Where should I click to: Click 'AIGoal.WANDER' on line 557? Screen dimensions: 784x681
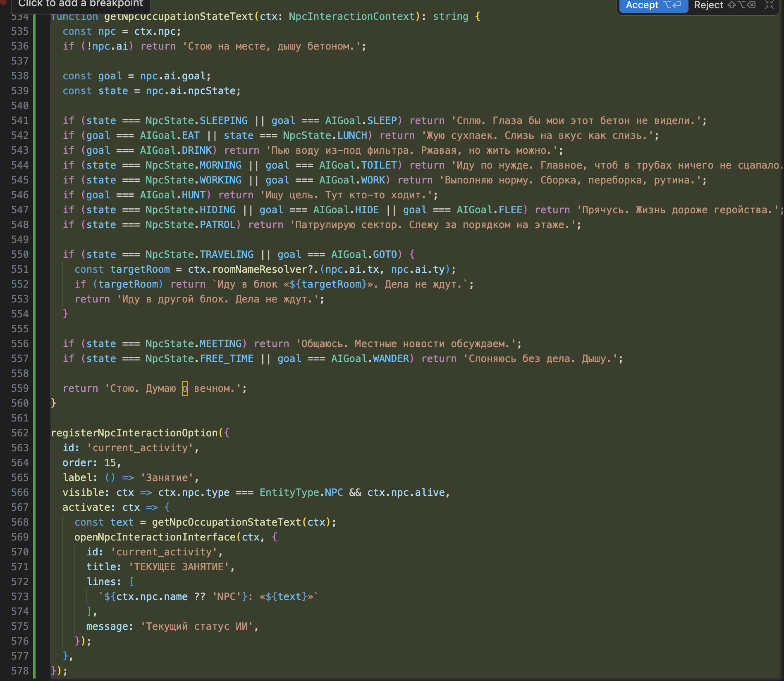coord(370,359)
